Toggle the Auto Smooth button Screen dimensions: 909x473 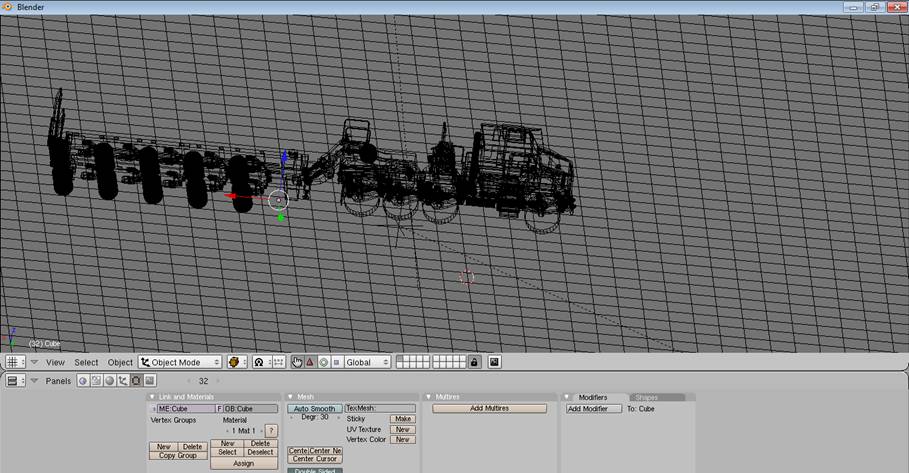[315, 409]
